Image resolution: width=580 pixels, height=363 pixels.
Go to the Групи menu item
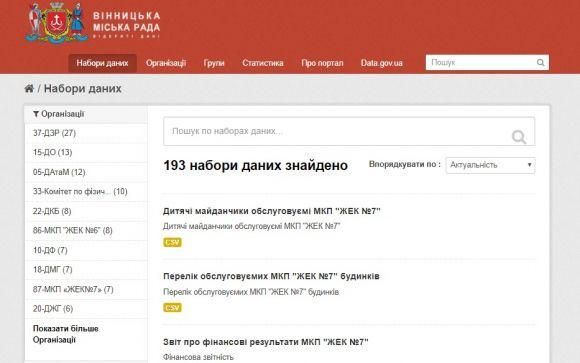[x=214, y=63]
